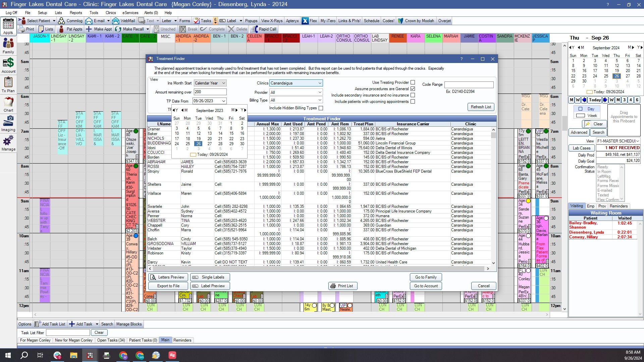Open the eServices menu

pos(130,13)
